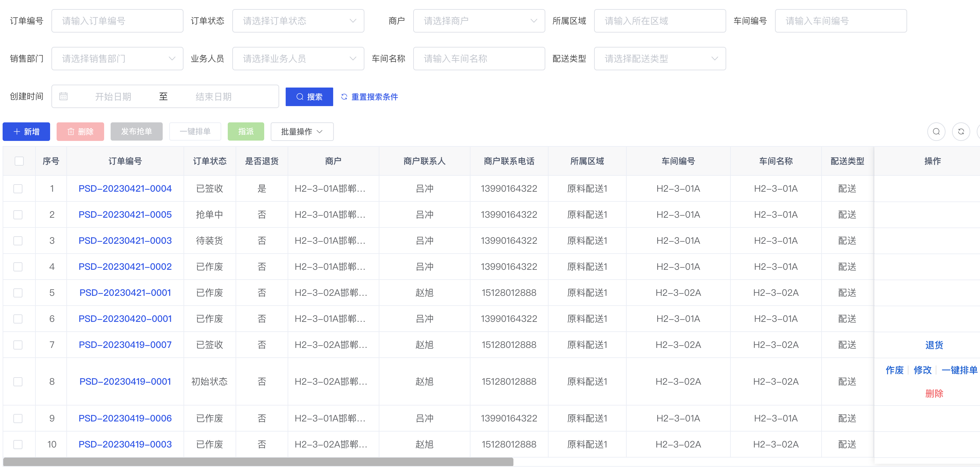This screenshot has height=468, width=980.
Task: Focus the 车间名称 input field
Action: [479, 59]
